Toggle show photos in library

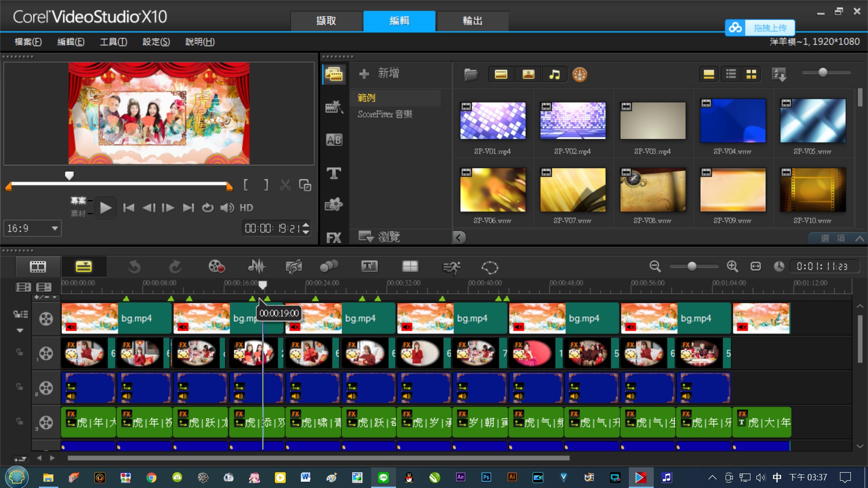[528, 74]
